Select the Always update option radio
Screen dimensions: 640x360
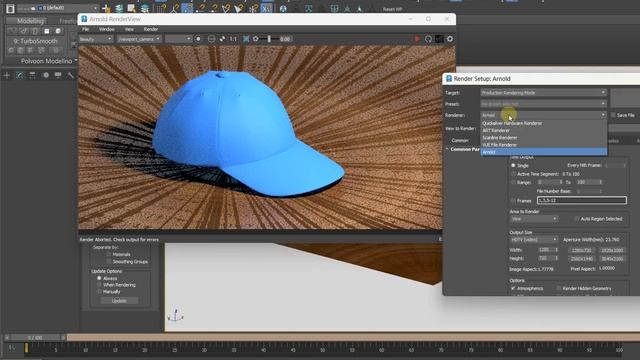point(99,278)
